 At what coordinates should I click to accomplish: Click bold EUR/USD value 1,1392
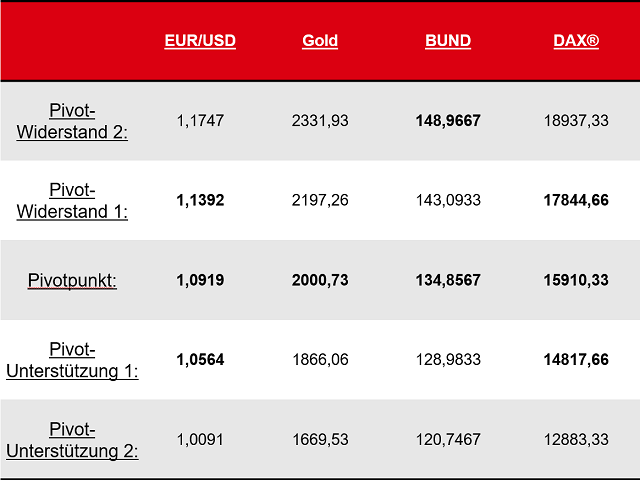(200, 200)
